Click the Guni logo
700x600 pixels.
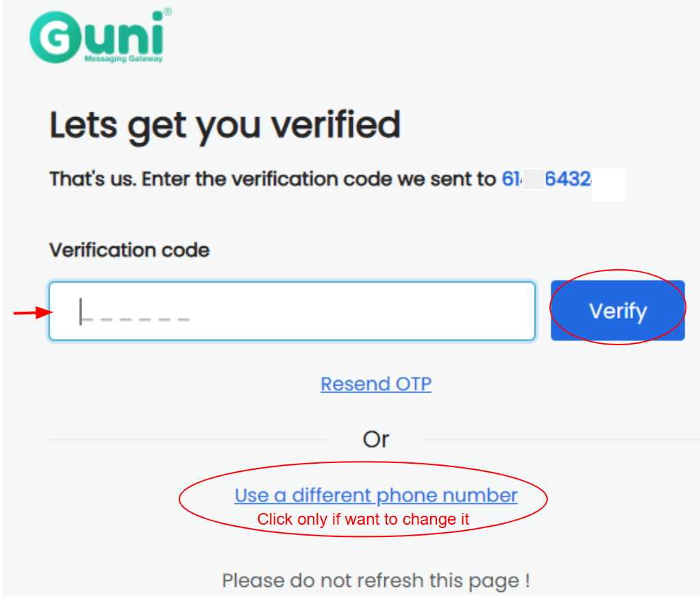coord(101,36)
